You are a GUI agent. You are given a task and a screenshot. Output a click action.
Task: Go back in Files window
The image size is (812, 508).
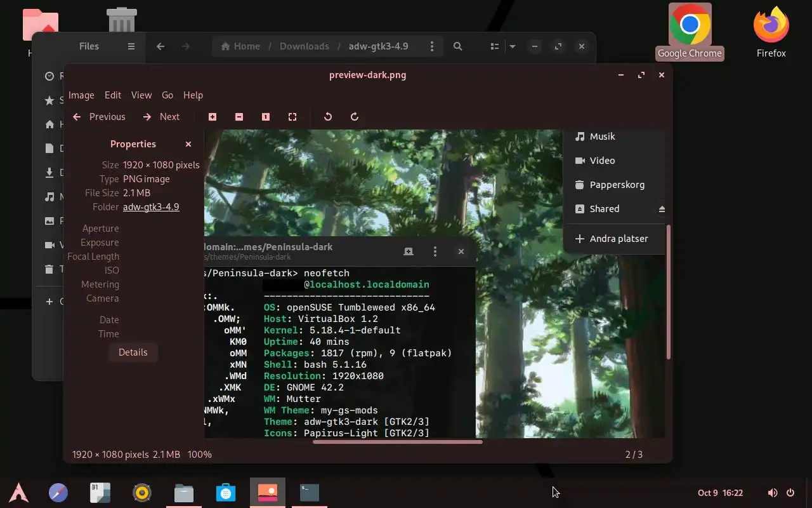click(x=160, y=46)
